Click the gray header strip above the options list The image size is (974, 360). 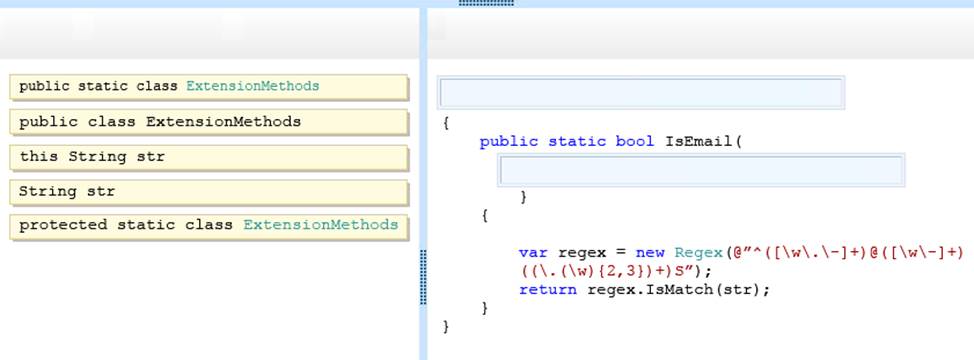point(209,34)
